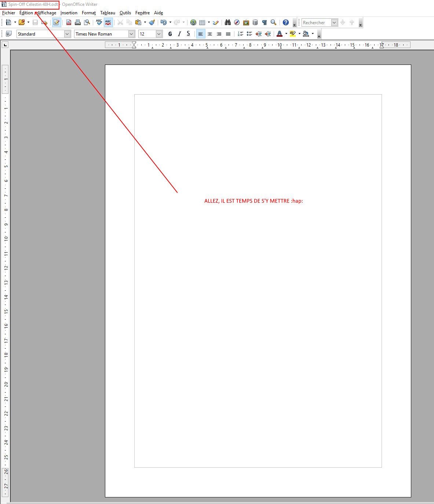The height and width of the screenshot is (504, 434).
Task: Show Draw Functions pencil icon
Action: pyautogui.click(x=216, y=22)
